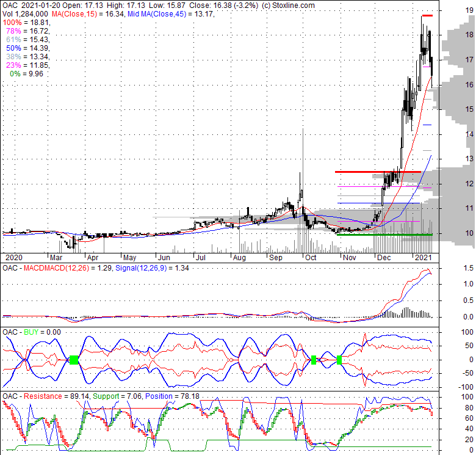Select the '61% = 15.43' Fibonacci level label
Viewport: 476px width, 455px height.
[x=27, y=40]
